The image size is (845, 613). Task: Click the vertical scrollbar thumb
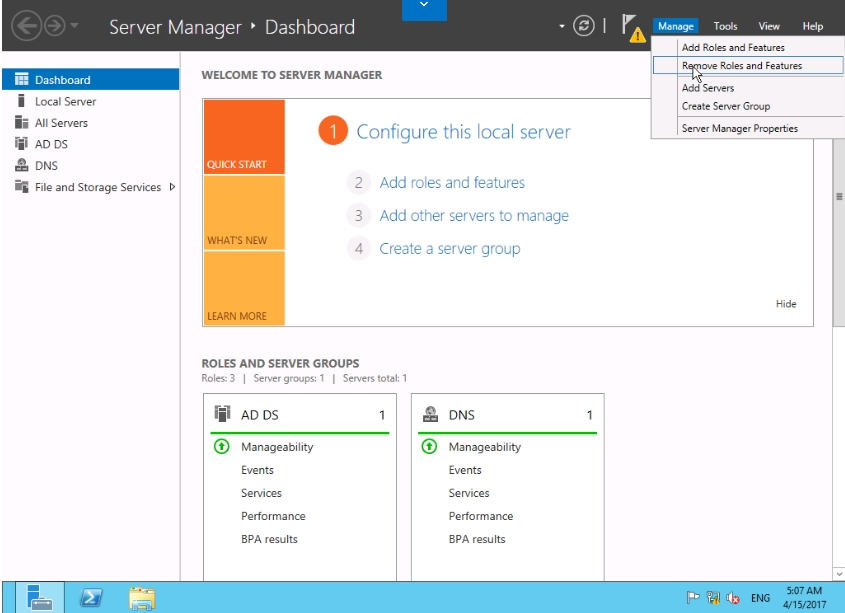tap(839, 197)
